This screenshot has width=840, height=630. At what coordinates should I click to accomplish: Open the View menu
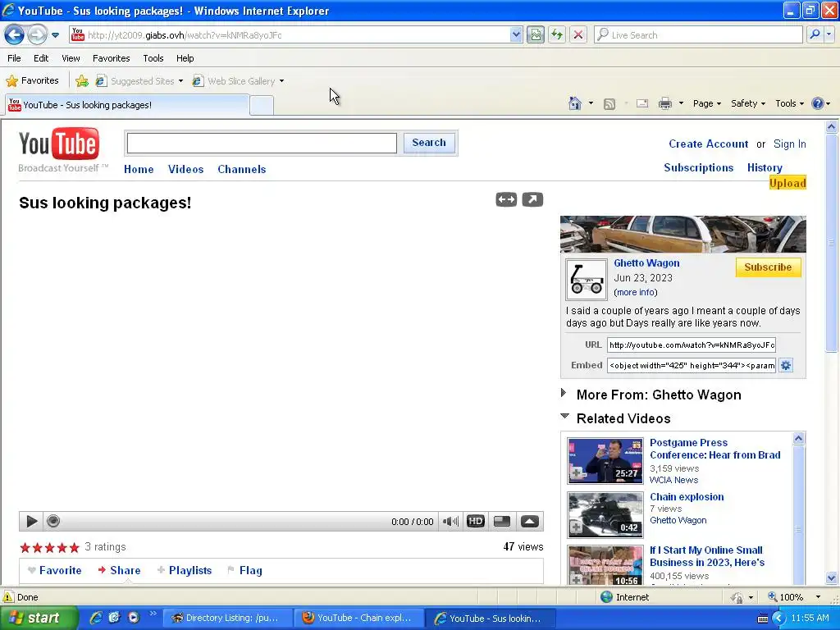(71, 58)
